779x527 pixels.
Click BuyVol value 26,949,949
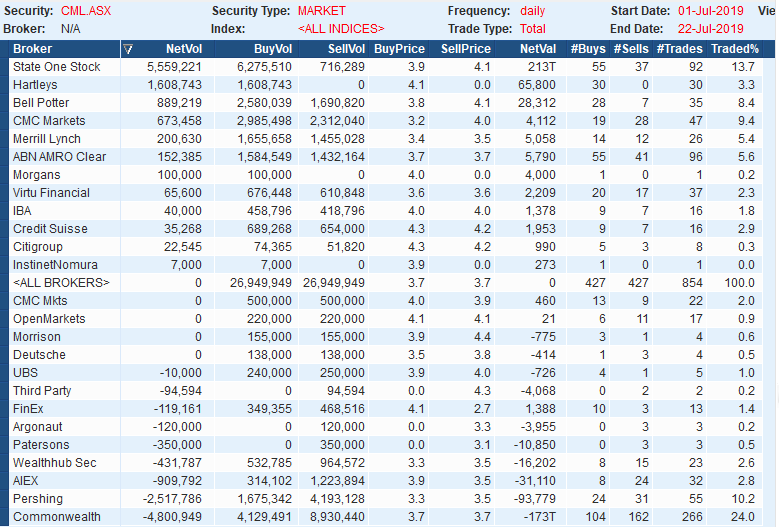click(261, 283)
